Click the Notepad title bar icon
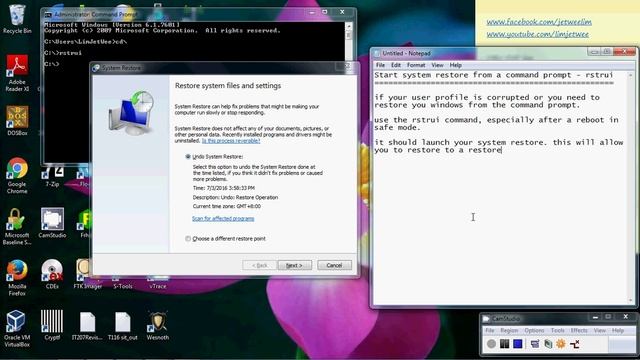Screen dimensions: 640x360 coord(377,53)
